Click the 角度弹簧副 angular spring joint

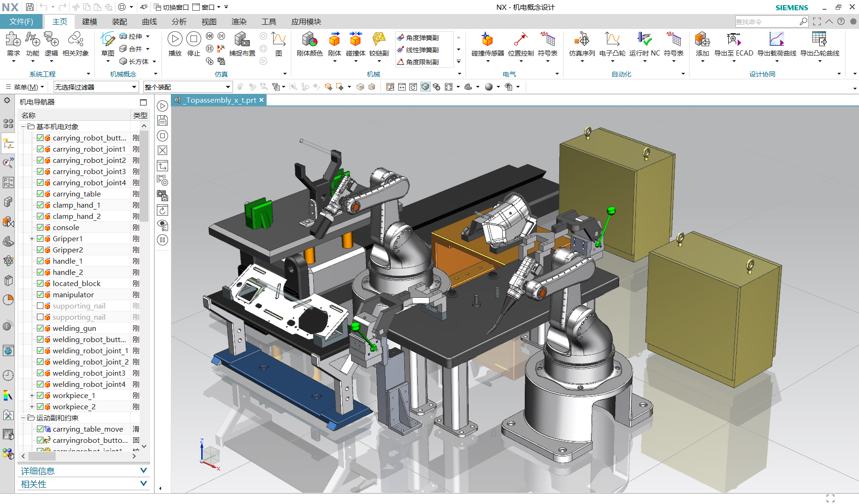(418, 38)
